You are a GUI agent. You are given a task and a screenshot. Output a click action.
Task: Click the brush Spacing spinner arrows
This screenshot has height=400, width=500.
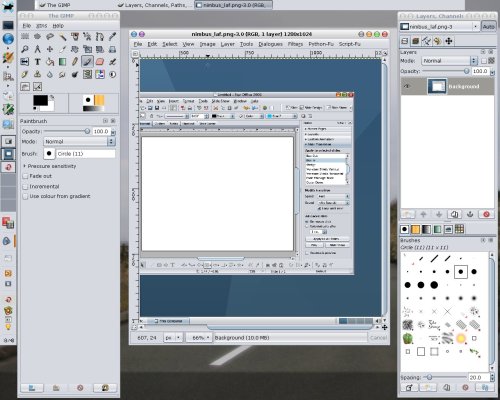point(493,377)
